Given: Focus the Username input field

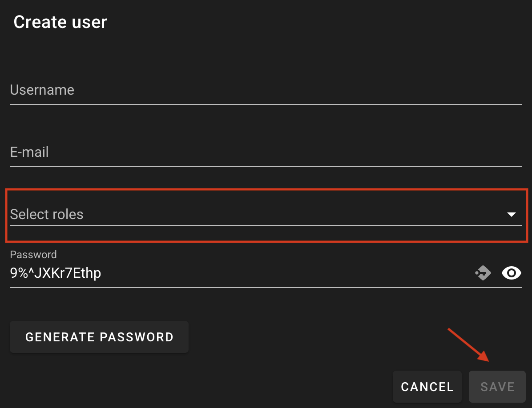Looking at the screenshot, I should (x=266, y=90).
